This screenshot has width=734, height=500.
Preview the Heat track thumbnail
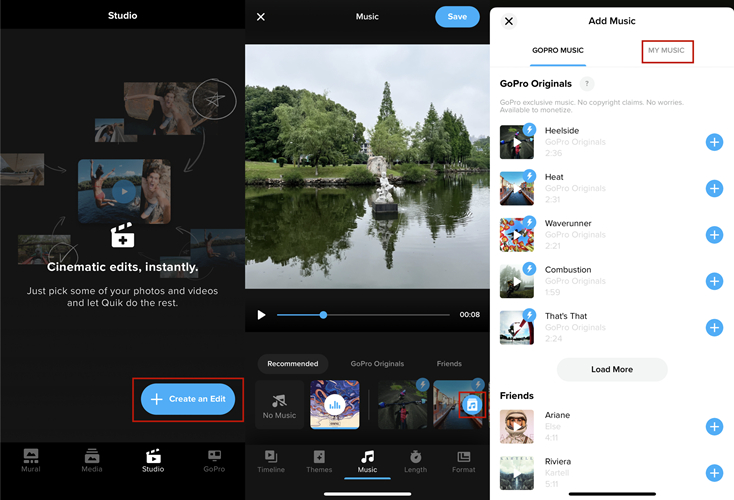pyautogui.click(x=517, y=189)
